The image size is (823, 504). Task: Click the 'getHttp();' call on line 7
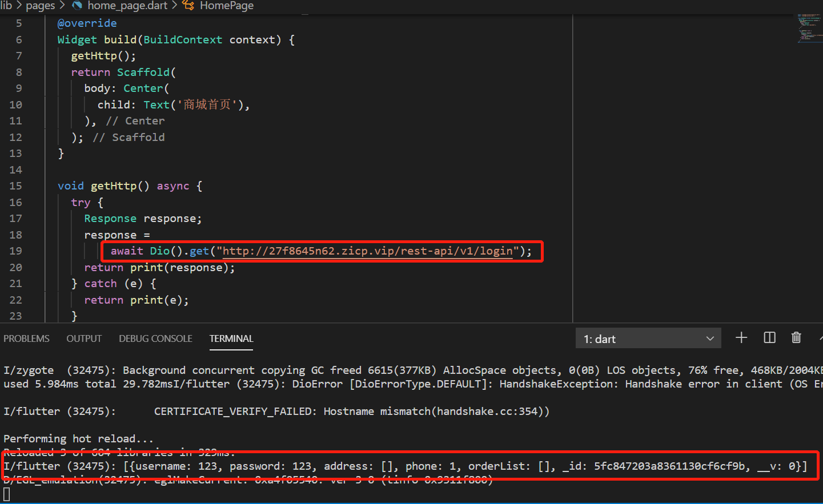tap(103, 56)
